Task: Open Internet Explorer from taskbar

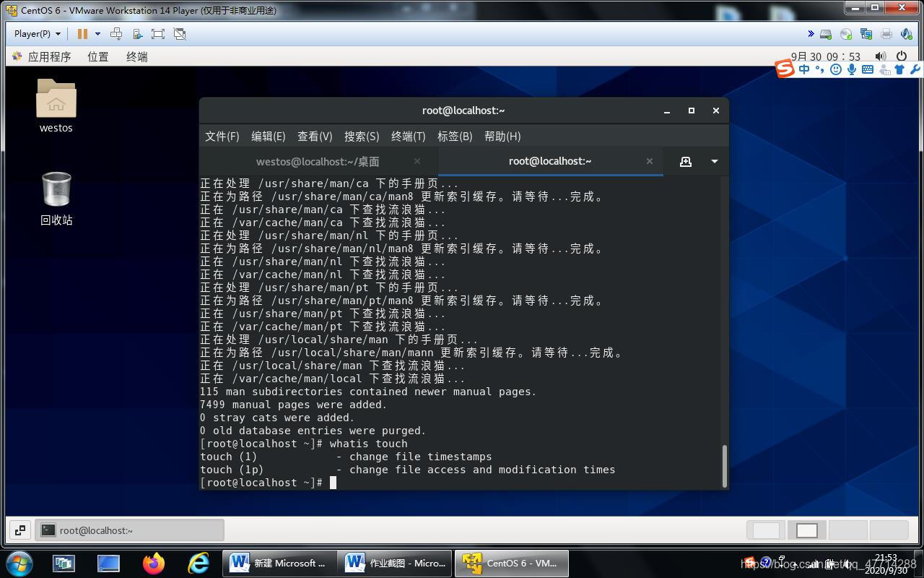Action: (198, 563)
